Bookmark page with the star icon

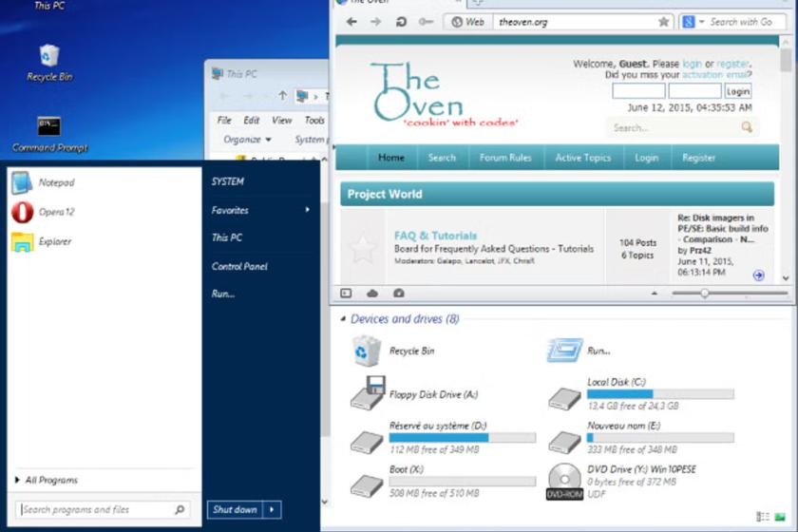[x=664, y=22]
